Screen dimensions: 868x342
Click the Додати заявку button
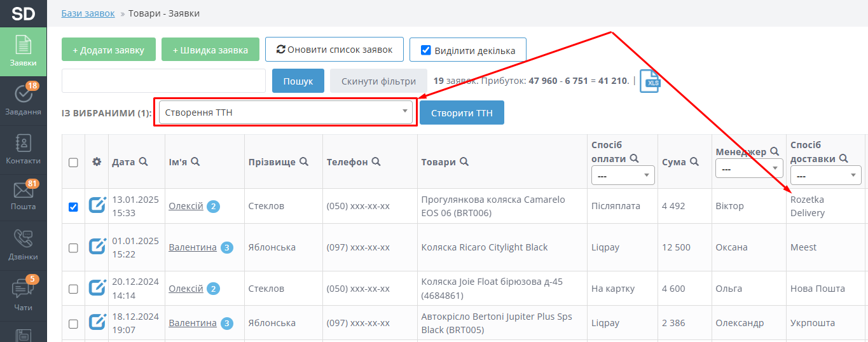click(109, 50)
